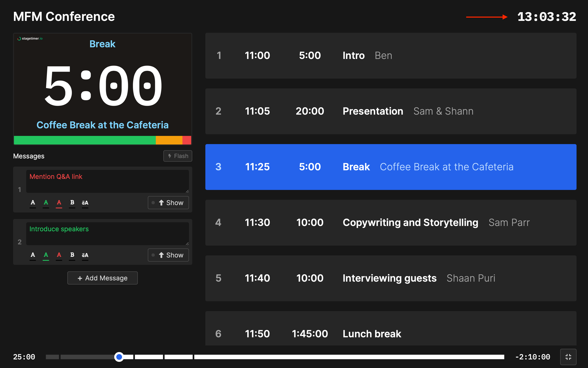The width and height of the screenshot is (588, 368).
Task: Click the 13:03:32 clock display
Action: 547,17
